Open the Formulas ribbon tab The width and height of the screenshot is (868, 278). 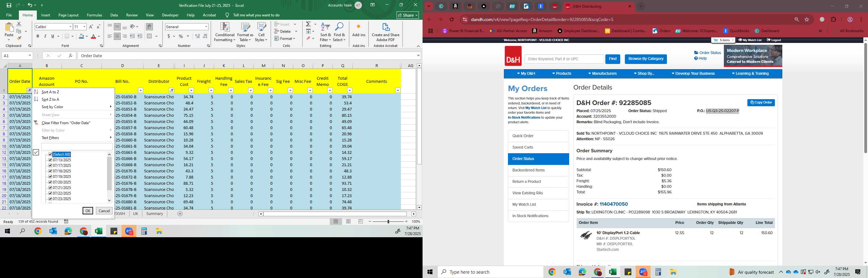coord(94,15)
